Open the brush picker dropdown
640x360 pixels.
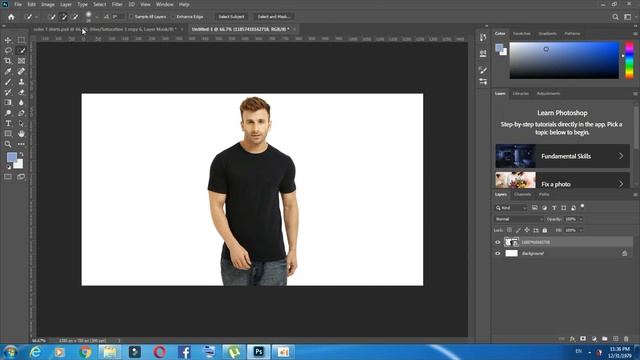pyautogui.click(x=97, y=17)
